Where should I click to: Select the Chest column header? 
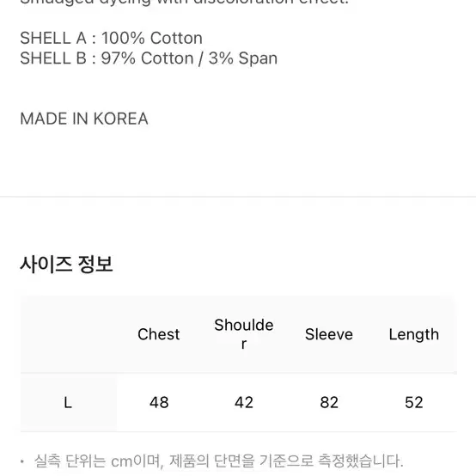point(158,334)
